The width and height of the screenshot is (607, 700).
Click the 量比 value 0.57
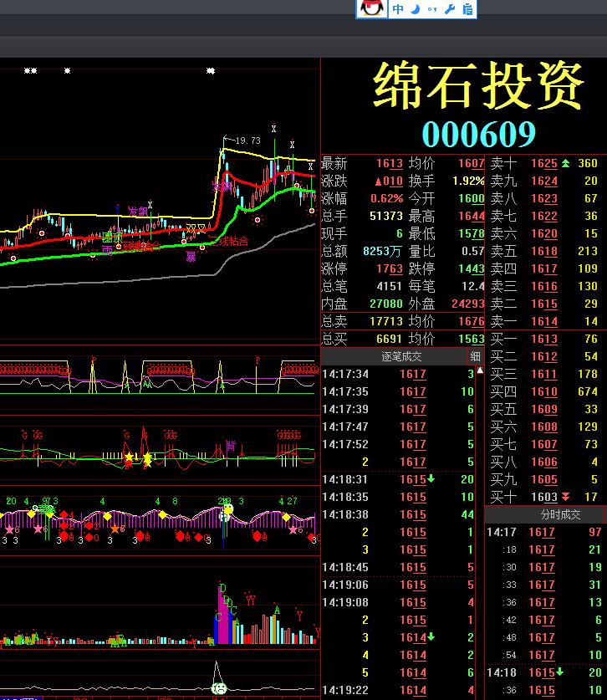tap(473, 252)
